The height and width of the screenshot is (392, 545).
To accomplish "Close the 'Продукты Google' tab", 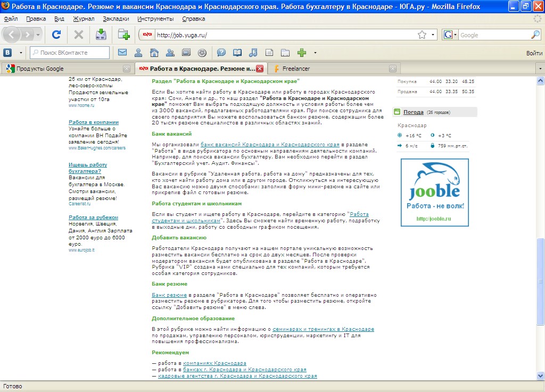I will pos(127,69).
